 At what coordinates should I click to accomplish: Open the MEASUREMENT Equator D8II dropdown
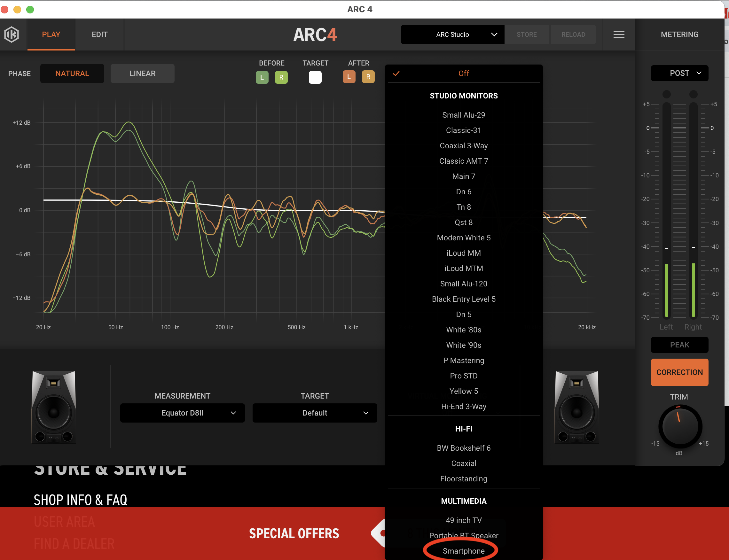(183, 413)
